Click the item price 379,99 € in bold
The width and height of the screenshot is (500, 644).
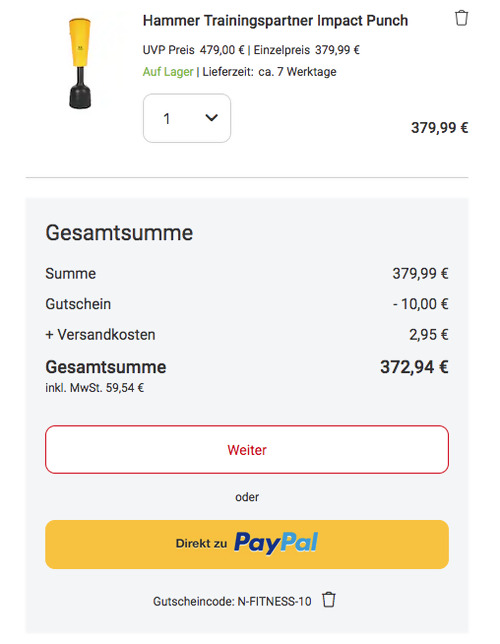pos(440,128)
